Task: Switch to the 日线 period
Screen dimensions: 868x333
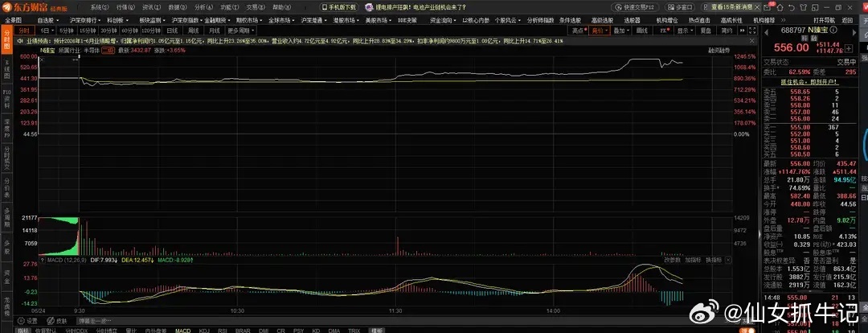Action: coord(172,31)
